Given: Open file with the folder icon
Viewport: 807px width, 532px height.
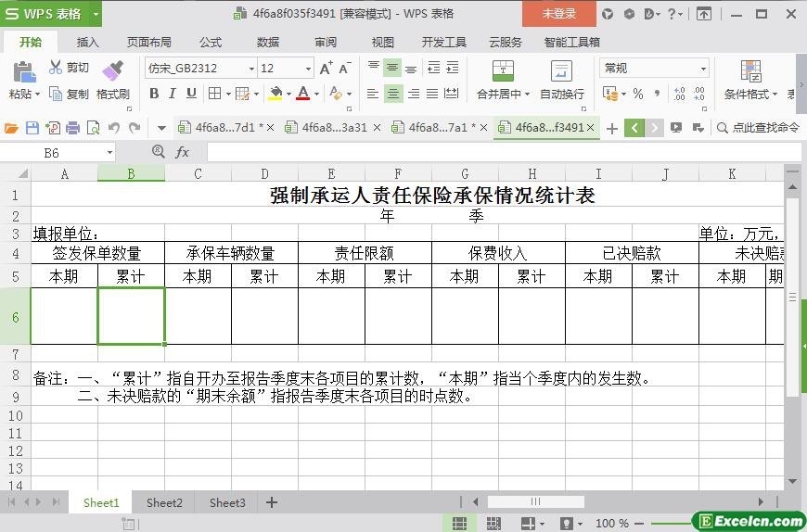Looking at the screenshot, I should pyautogui.click(x=11, y=128).
